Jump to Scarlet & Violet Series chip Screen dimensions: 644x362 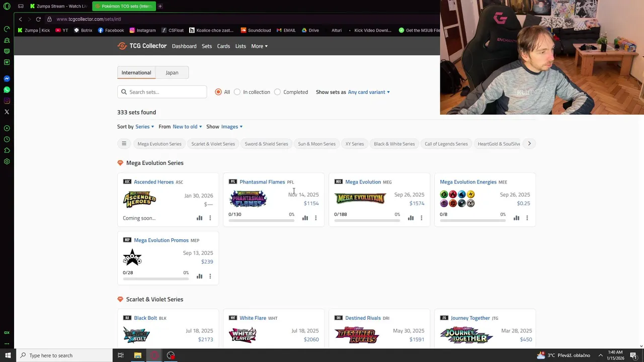(213, 144)
